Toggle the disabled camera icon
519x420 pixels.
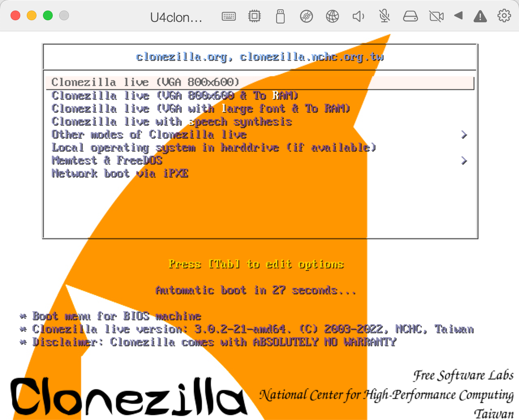tap(436, 16)
